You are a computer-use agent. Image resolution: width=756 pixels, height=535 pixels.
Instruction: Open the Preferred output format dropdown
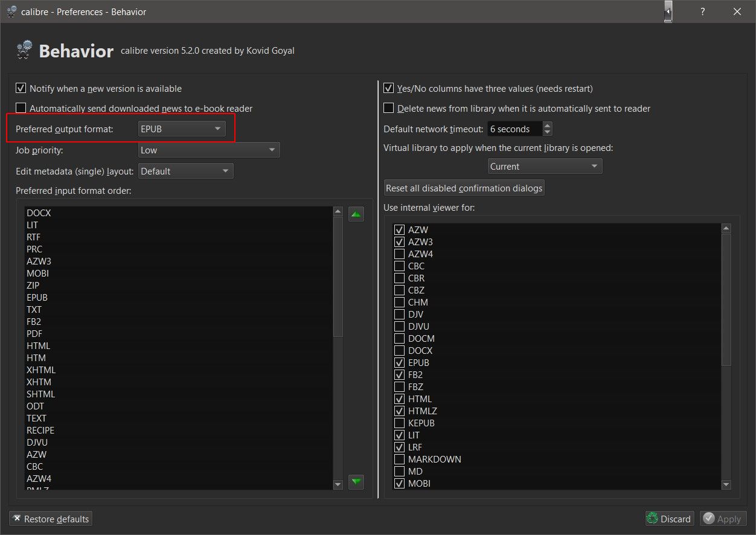[x=182, y=129]
